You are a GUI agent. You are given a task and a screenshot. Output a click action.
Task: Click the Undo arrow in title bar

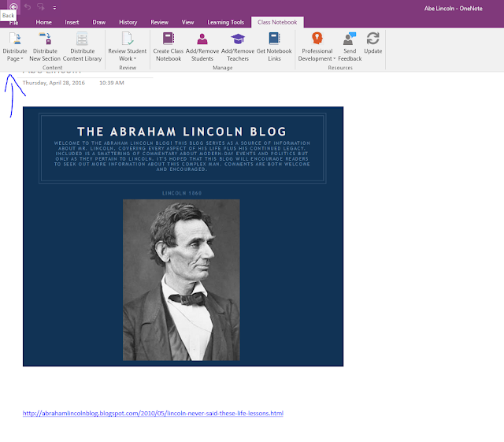pyautogui.click(x=28, y=7)
